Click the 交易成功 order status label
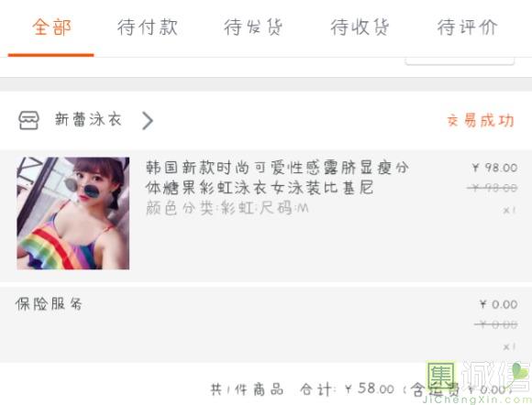The width and height of the screenshot is (532, 405). (481, 120)
